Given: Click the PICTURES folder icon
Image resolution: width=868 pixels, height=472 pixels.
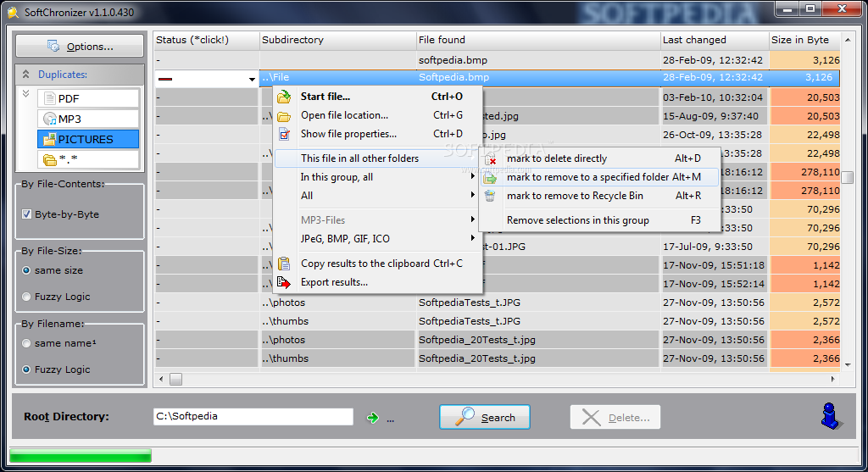Looking at the screenshot, I should [x=50, y=139].
